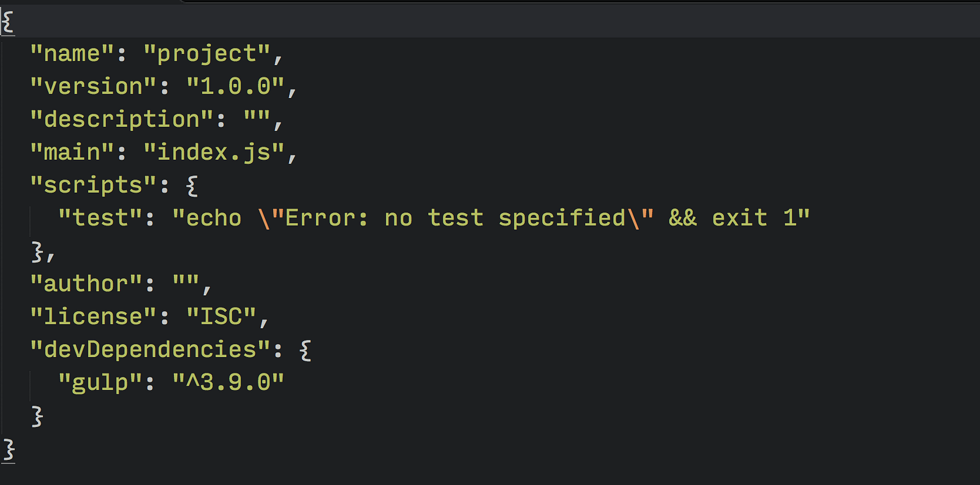Click the final closing brace of the file
The height and width of the screenshot is (485, 980).
(x=9, y=450)
